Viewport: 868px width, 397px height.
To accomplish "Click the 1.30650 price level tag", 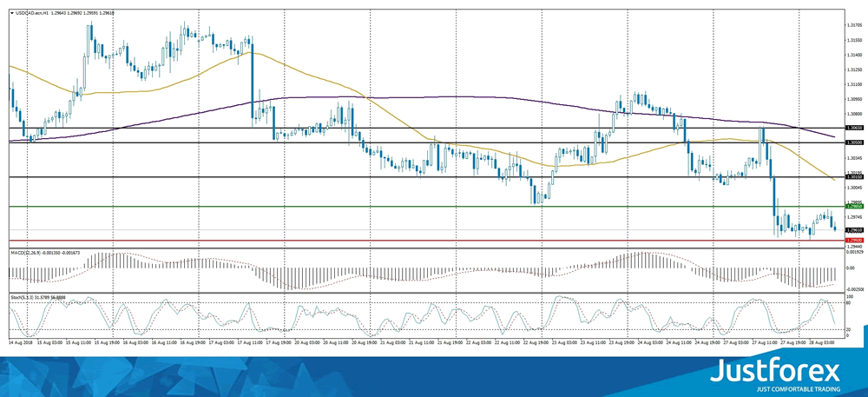I will point(854,128).
